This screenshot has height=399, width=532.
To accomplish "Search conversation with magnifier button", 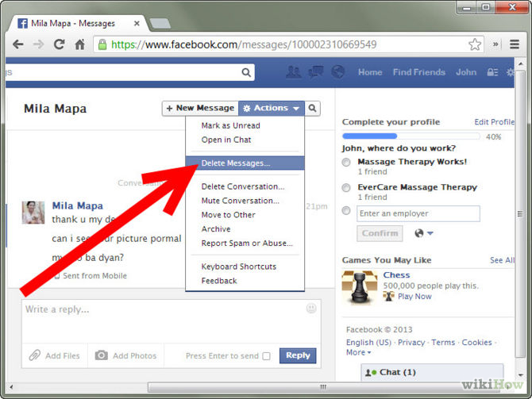I will [313, 108].
